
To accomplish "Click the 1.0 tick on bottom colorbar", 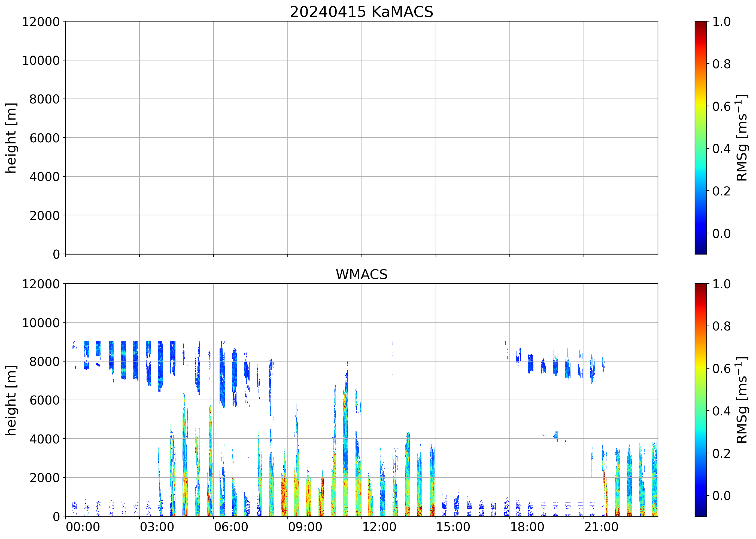I will coord(721,284).
